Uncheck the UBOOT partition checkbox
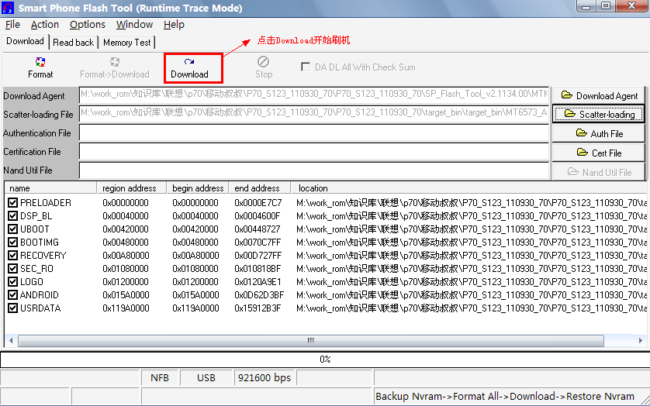 (x=12, y=229)
